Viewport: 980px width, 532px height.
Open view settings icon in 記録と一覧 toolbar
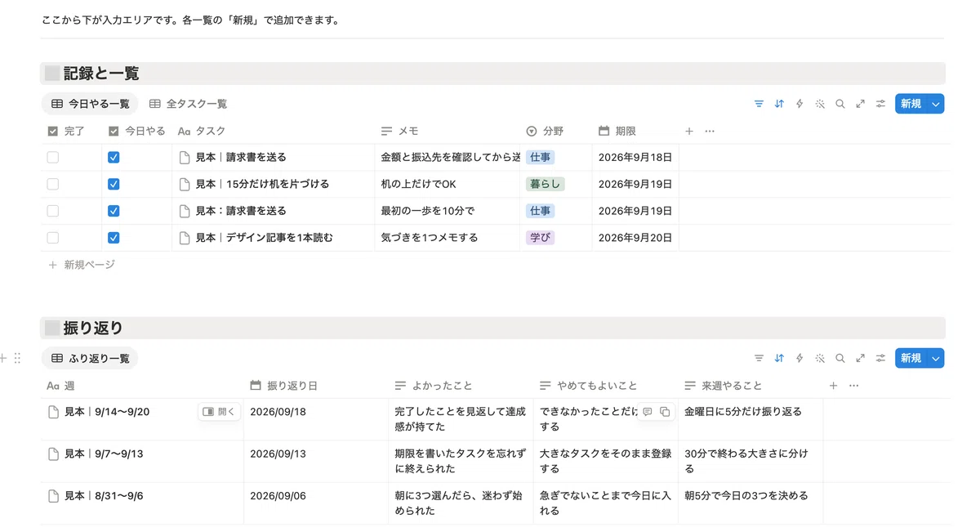[x=881, y=104]
